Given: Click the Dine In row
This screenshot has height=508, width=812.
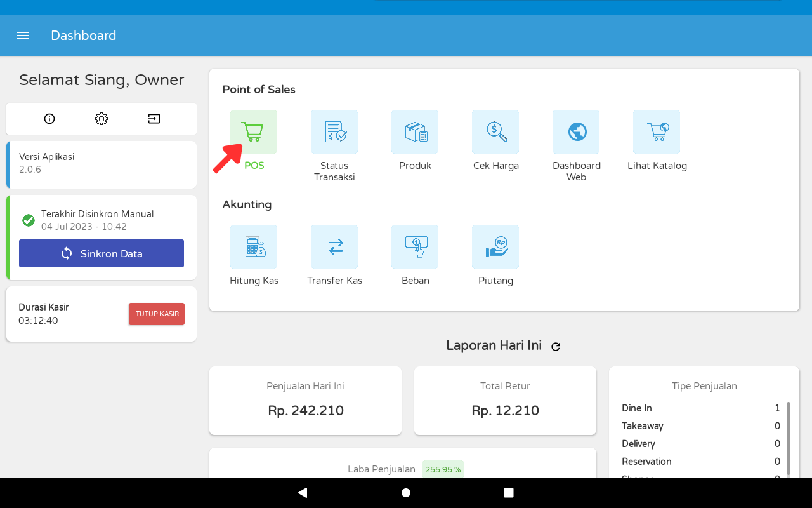Looking at the screenshot, I should 701,408.
